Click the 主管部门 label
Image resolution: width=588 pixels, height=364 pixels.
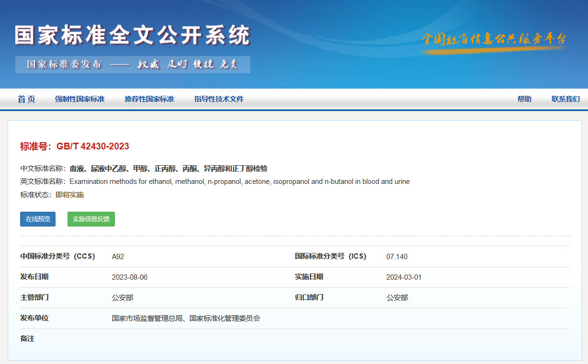(x=34, y=297)
